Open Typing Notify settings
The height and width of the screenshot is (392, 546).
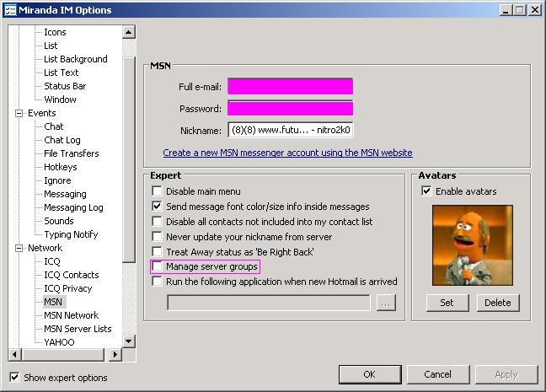(71, 234)
